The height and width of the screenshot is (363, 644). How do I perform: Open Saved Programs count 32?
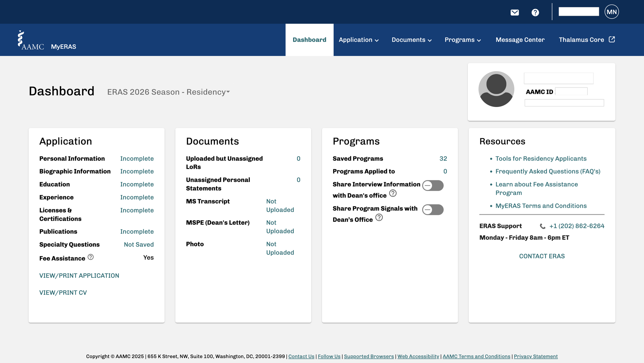443,159
